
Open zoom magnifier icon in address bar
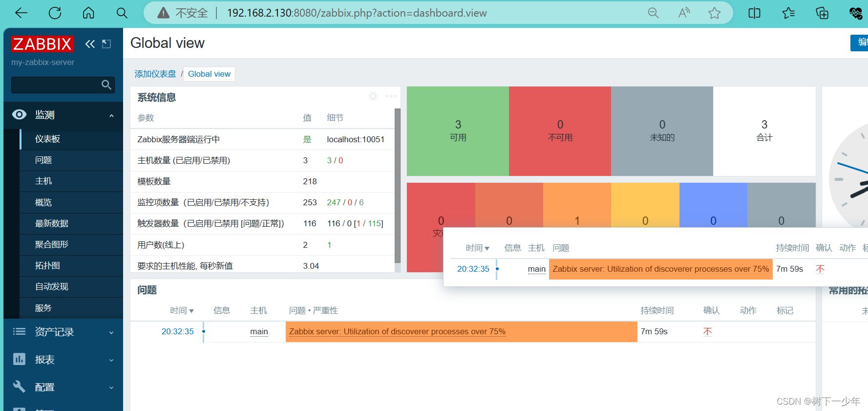pos(653,13)
